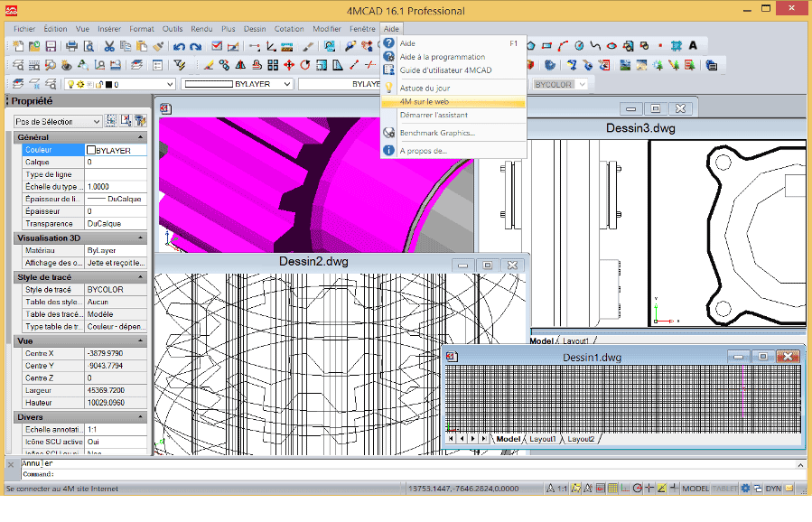Select the Arc draw tool icon
Image resolution: width=812 pixels, height=522 pixels.
563,45
